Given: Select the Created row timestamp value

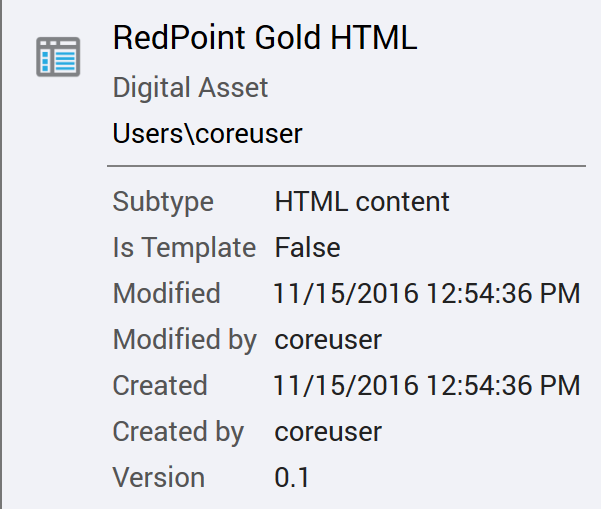Looking at the screenshot, I should click(427, 386).
